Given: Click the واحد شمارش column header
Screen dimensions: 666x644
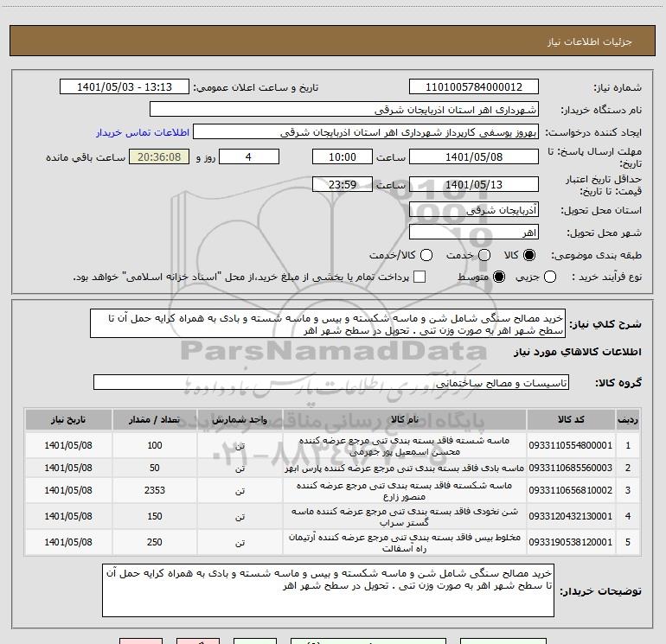Looking at the screenshot, I should click(x=240, y=420).
